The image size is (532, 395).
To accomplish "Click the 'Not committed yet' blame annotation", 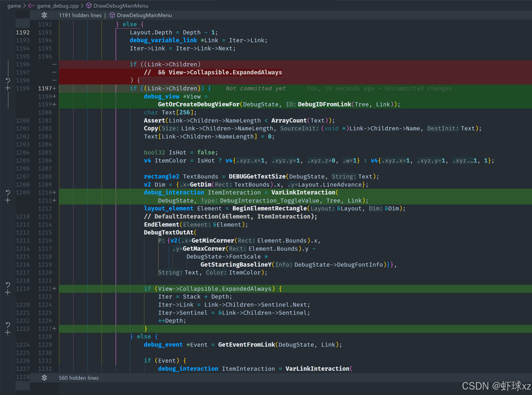I will 256,89.
